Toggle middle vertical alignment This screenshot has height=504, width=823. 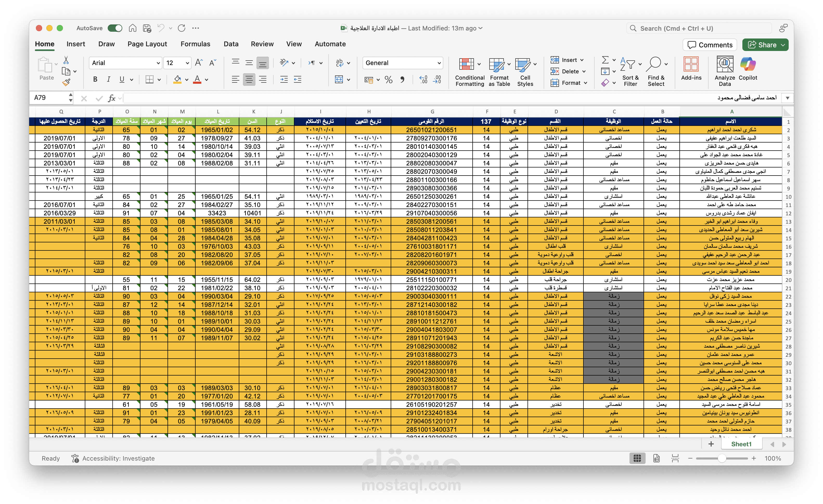pos(249,63)
